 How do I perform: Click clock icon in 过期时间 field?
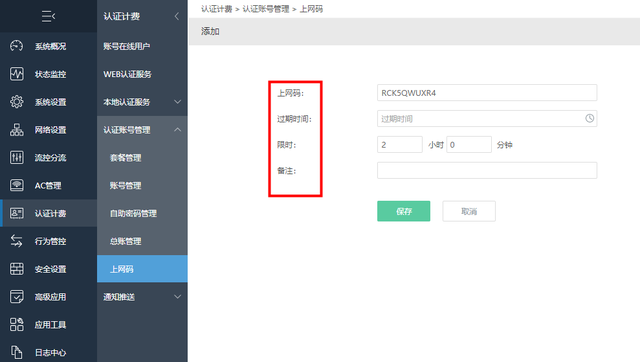coord(589,118)
